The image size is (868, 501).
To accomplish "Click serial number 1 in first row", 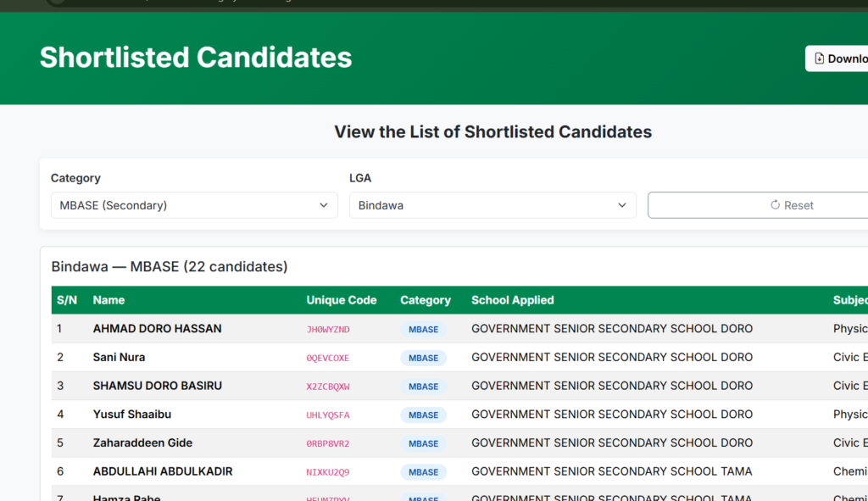I will point(59,329).
